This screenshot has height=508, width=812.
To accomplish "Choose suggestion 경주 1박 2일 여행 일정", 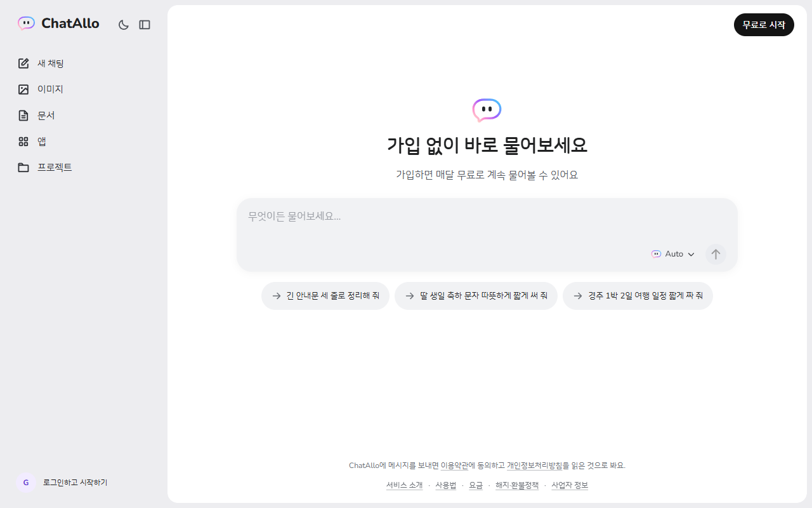I will (638, 296).
